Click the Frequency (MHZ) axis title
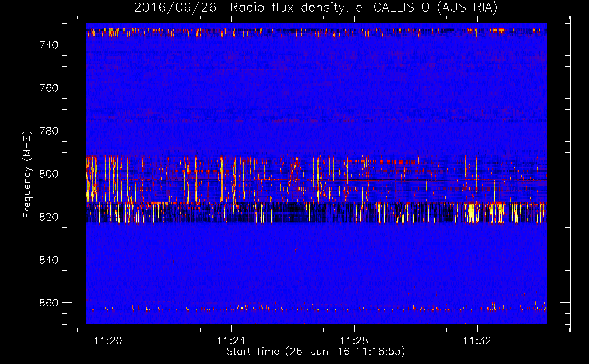The image size is (589, 364). point(27,174)
